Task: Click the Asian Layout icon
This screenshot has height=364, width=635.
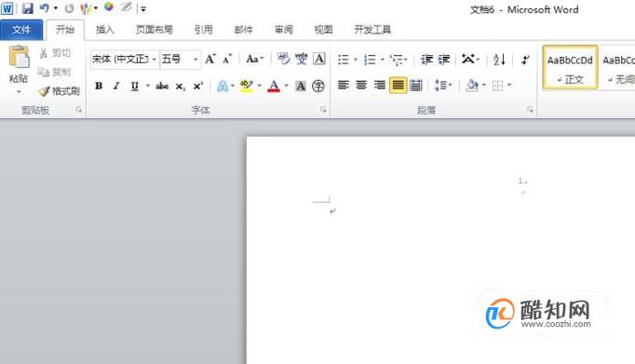Action: click(468, 60)
